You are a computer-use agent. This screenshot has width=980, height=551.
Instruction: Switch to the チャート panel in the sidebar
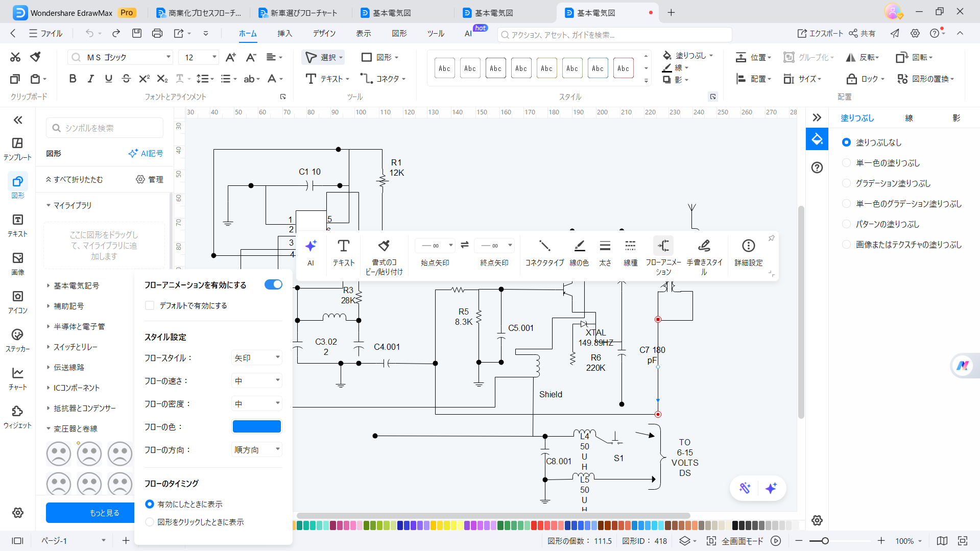17,378
